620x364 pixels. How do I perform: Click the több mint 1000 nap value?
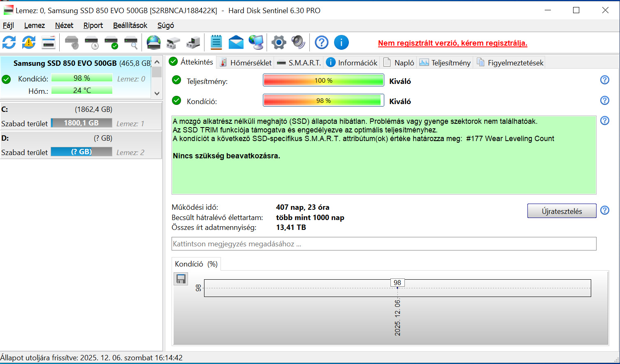pyautogui.click(x=310, y=218)
